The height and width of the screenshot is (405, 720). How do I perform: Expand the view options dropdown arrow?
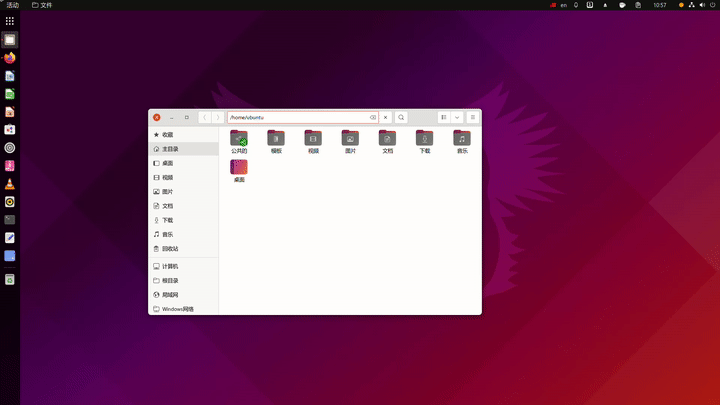[457, 118]
